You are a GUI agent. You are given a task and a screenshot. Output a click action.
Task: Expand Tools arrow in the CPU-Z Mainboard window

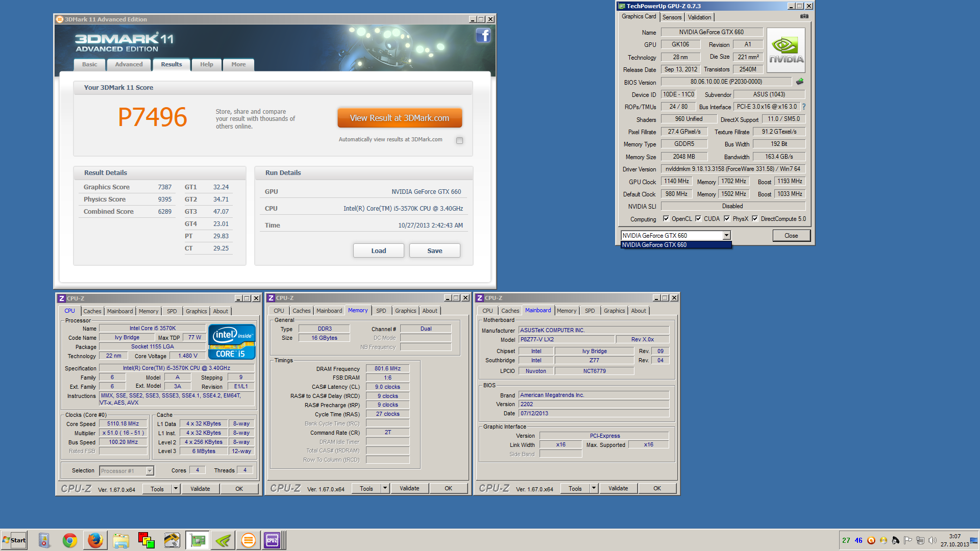[x=594, y=488]
